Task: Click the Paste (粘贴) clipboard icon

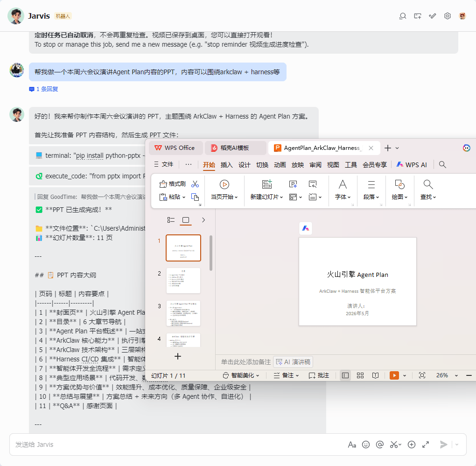Action: (x=163, y=197)
